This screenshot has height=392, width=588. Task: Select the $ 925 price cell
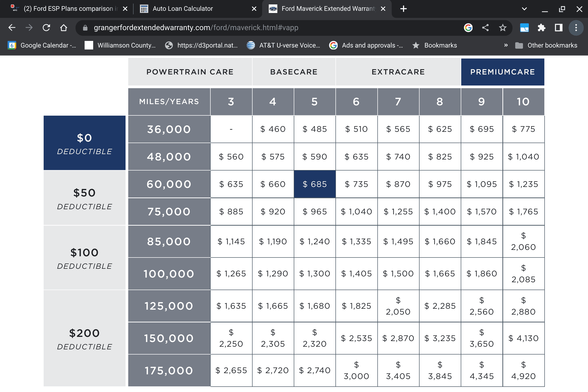point(481,157)
